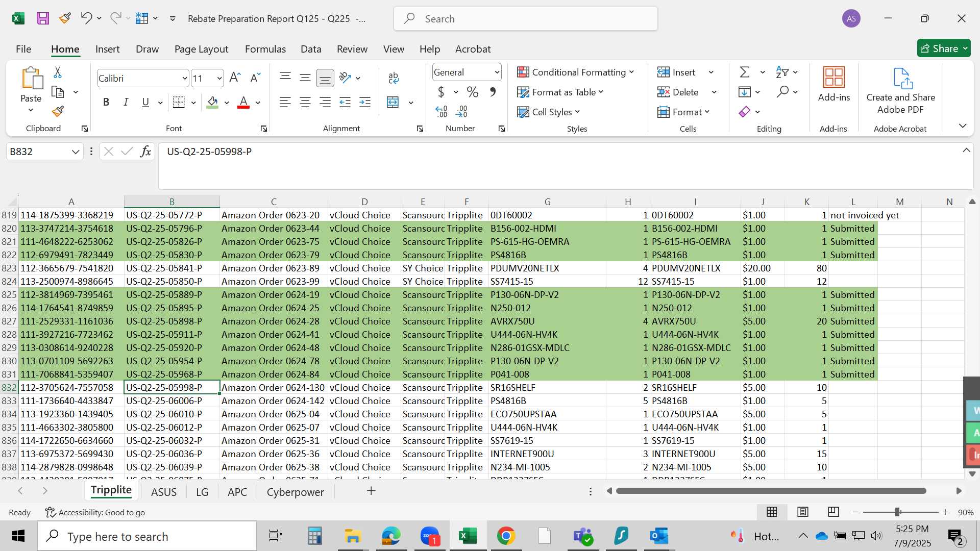Click the Clear eraser icon
Viewport: 980px width, 551px height.
pyautogui.click(x=745, y=112)
